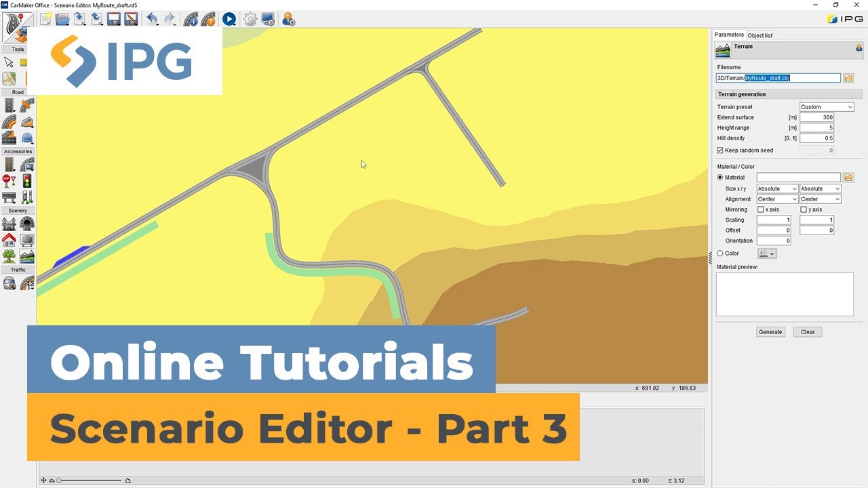This screenshot has width=868, height=488.
Task: Switch to the Object list tab
Action: 759,35
